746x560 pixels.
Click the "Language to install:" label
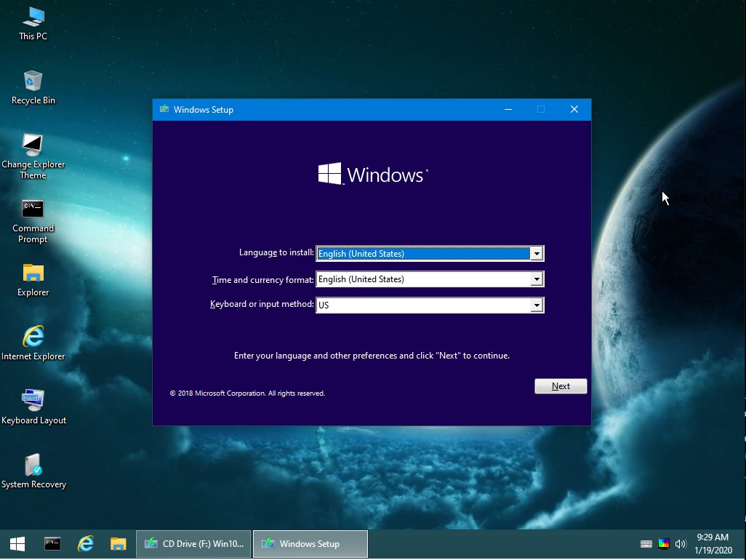(x=276, y=252)
